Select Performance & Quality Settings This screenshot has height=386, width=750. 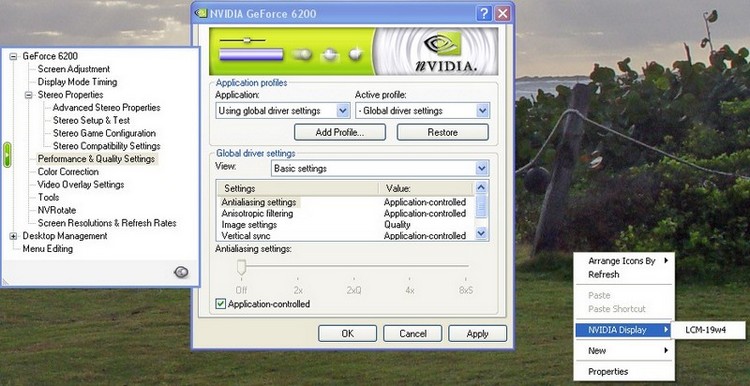97,159
